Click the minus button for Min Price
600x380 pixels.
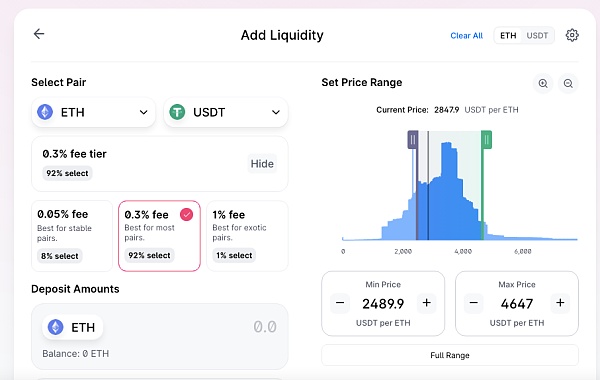point(340,303)
